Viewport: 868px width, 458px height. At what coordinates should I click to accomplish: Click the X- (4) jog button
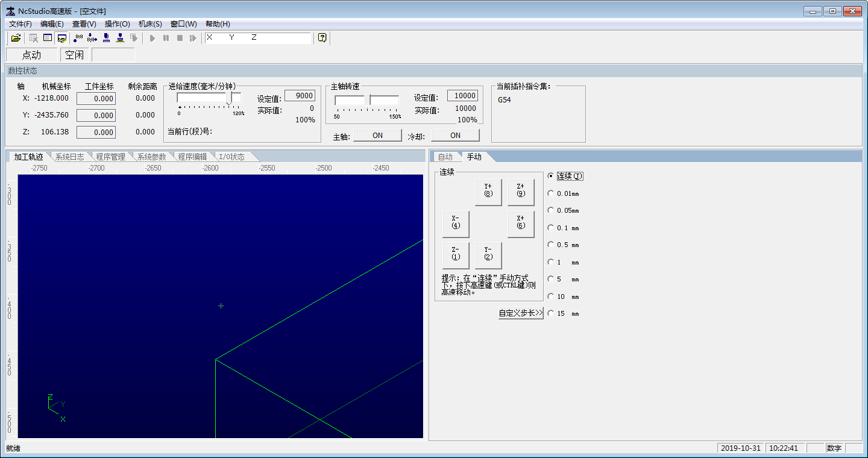[456, 224]
